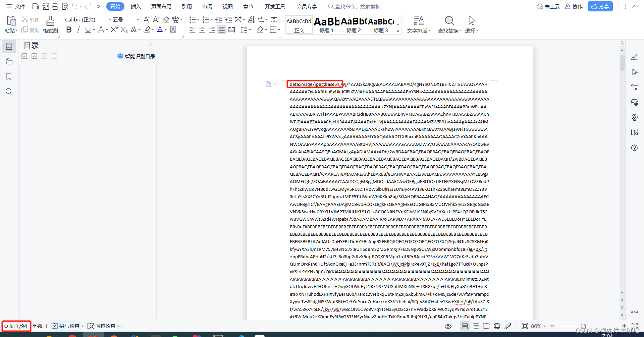Click the text highlight color pen
Viewport: 644px width, 337px height.
(x=147, y=30)
